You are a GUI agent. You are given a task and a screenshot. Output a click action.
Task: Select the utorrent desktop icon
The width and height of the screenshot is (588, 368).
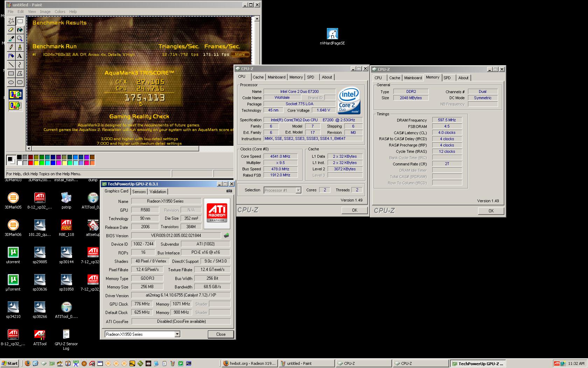coord(13,255)
